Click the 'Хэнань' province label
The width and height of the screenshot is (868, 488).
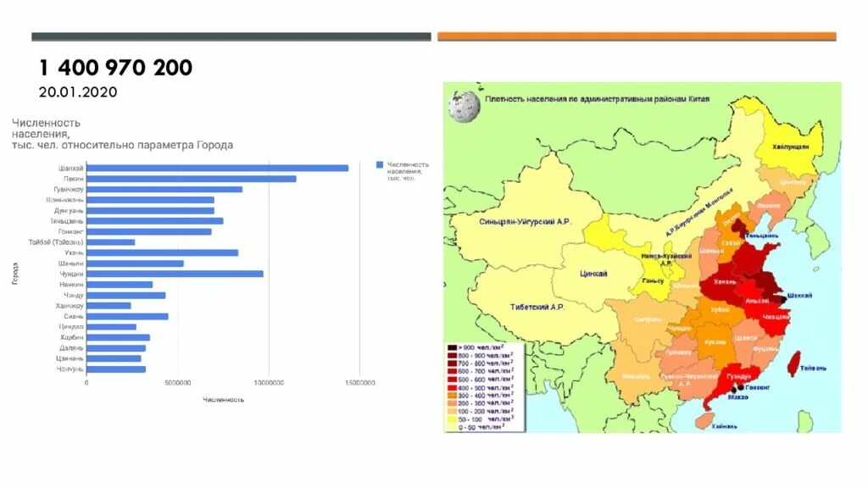[725, 282]
